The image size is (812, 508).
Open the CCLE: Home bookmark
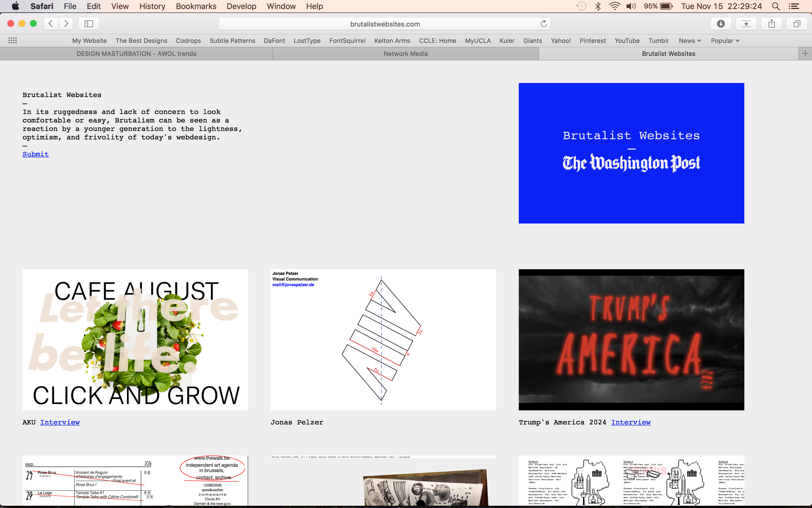pyautogui.click(x=438, y=41)
